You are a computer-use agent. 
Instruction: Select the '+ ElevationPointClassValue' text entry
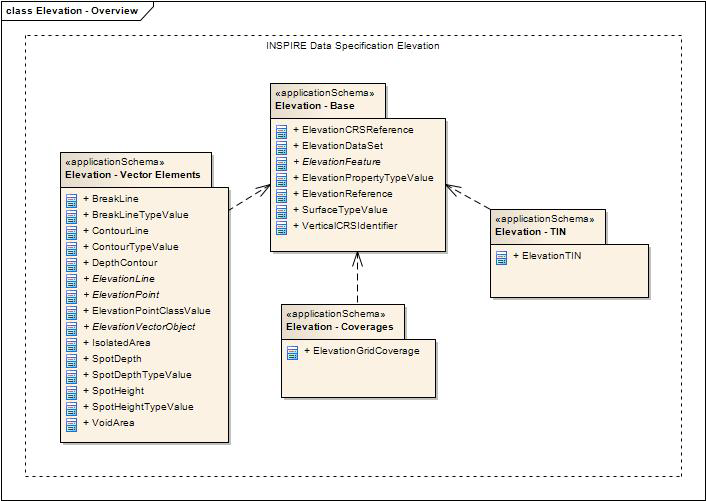coord(147,311)
